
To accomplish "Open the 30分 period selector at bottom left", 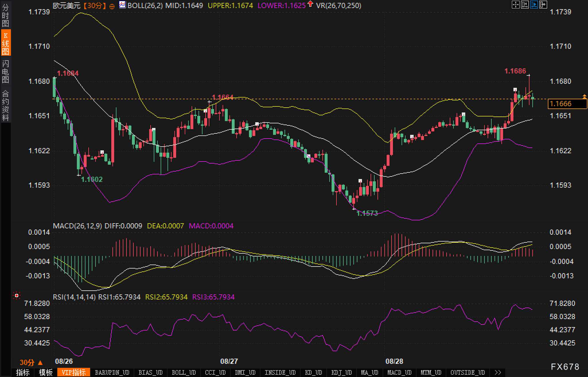I will (31, 363).
